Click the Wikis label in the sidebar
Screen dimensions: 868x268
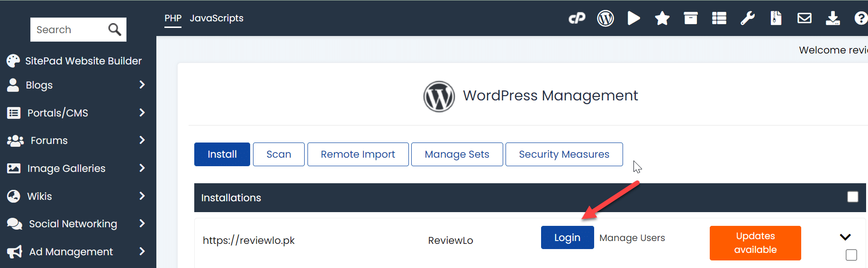39,196
